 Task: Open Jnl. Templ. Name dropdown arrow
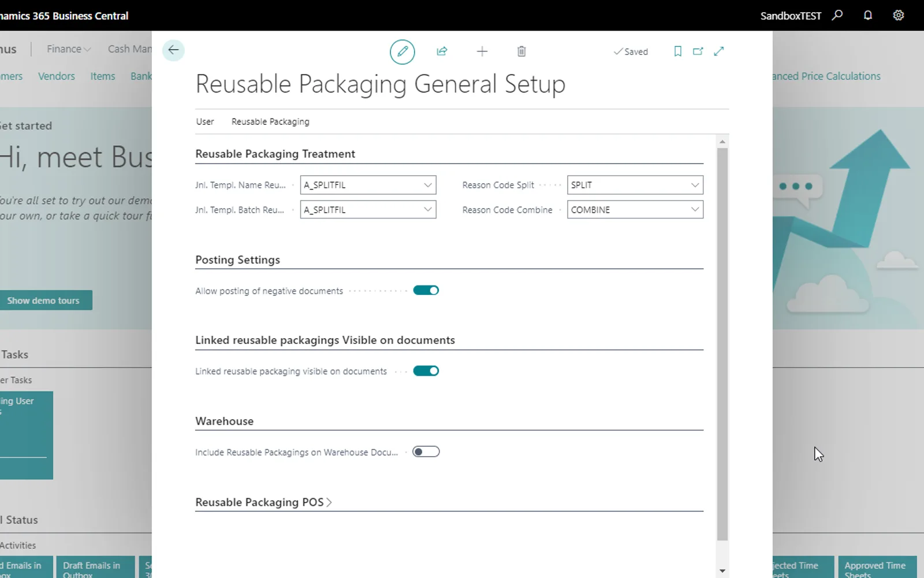tap(428, 185)
